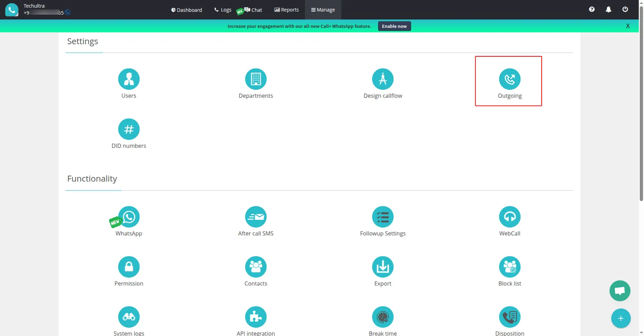This screenshot has height=336, width=644.
Task: Click the Techultra phone logo icon
Action: pos(12,9)
